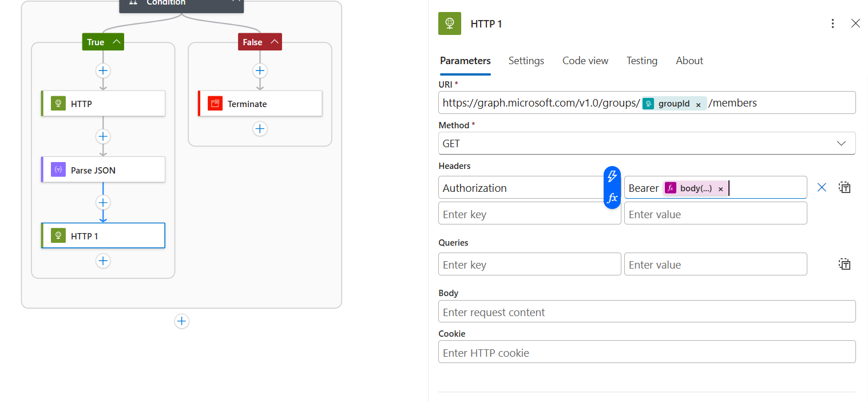Open the expression editor fx icon

612,198
